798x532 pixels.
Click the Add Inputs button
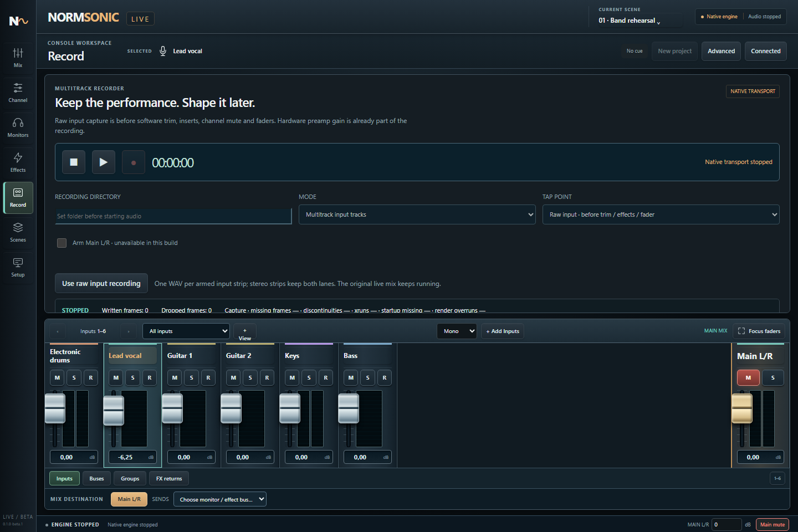point(503,331)
